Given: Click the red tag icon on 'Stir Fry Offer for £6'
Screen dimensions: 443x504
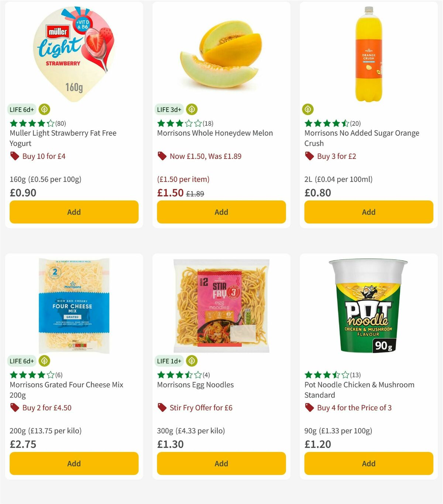Looking at the screenshot, I should (x=162, y=408).
